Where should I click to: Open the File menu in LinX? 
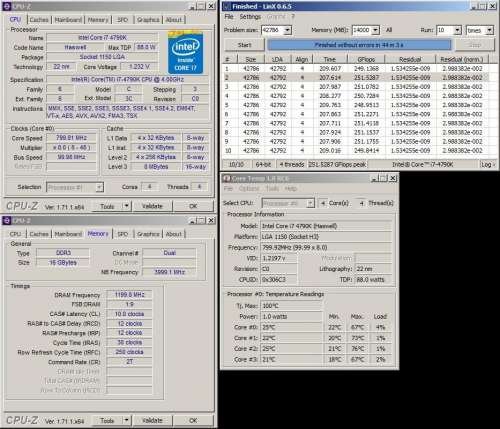click(x=229, y=16)
